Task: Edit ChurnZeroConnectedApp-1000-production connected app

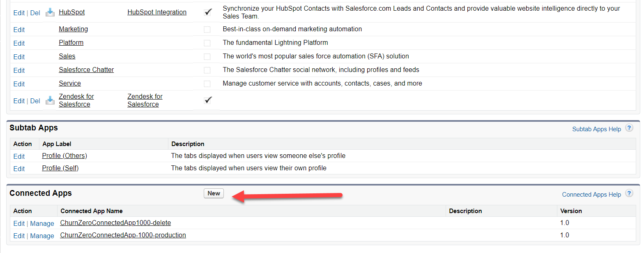Action: pos(19,236)
